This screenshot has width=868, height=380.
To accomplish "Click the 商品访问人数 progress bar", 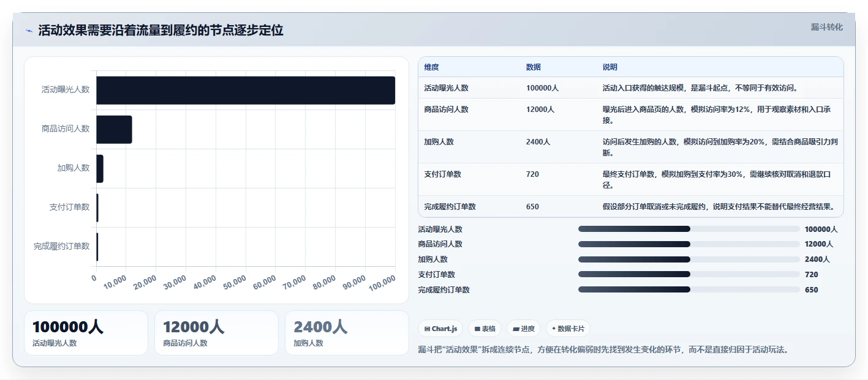I will point(689,244).
